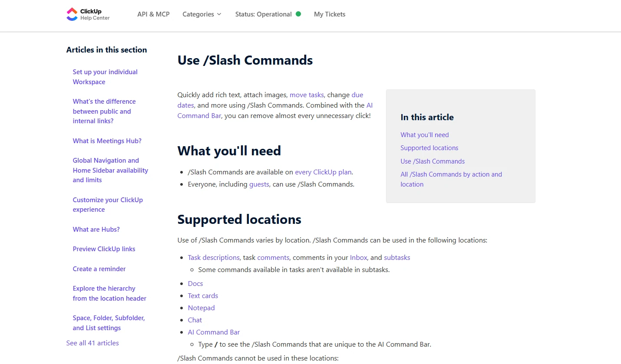
Task: Click the 'What you'll need' section heading
Action: coord(229,151)
